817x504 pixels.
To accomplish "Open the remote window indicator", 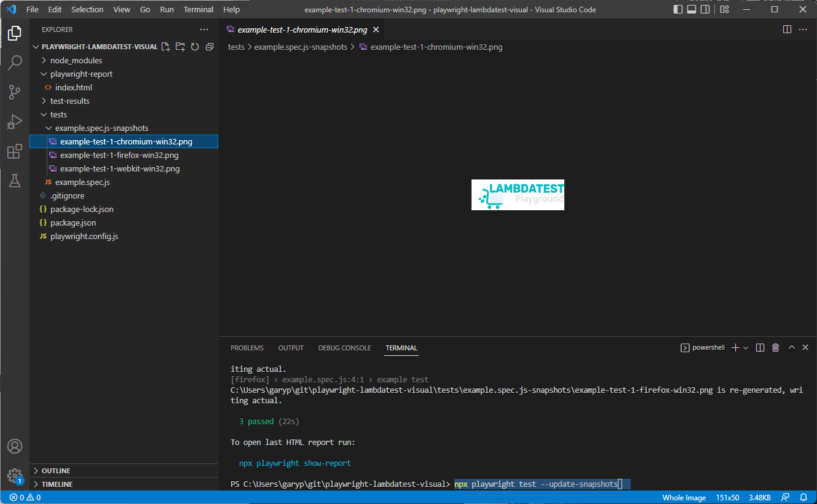I will [785, 497].
